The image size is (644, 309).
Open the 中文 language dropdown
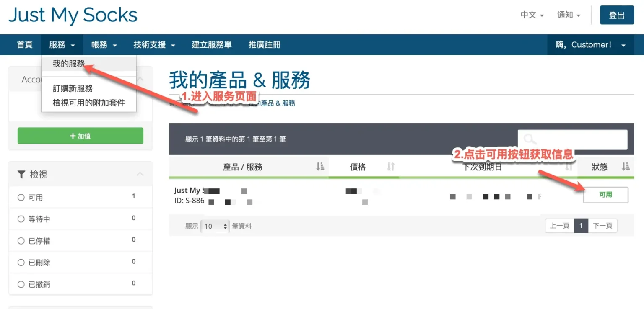click(532, 15)
